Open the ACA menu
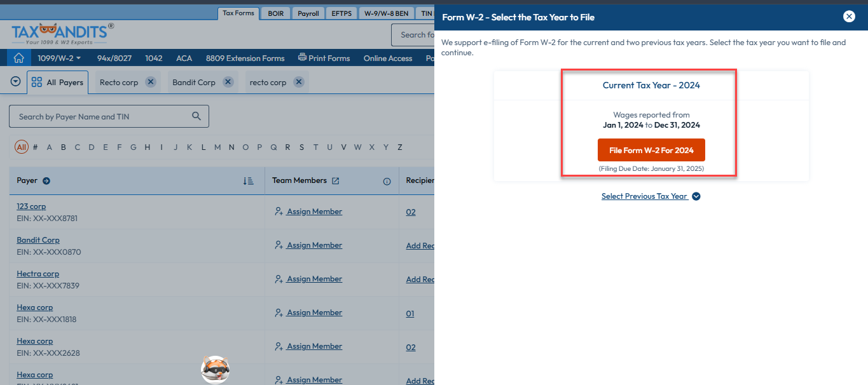The width and height of the screenshot is (868, 385). click(x=184, y=58)
